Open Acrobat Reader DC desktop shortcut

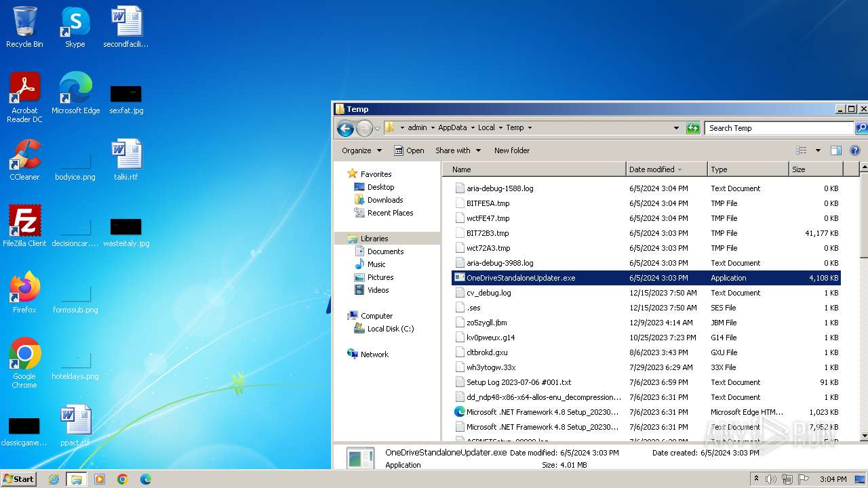(x=24, y=98)
